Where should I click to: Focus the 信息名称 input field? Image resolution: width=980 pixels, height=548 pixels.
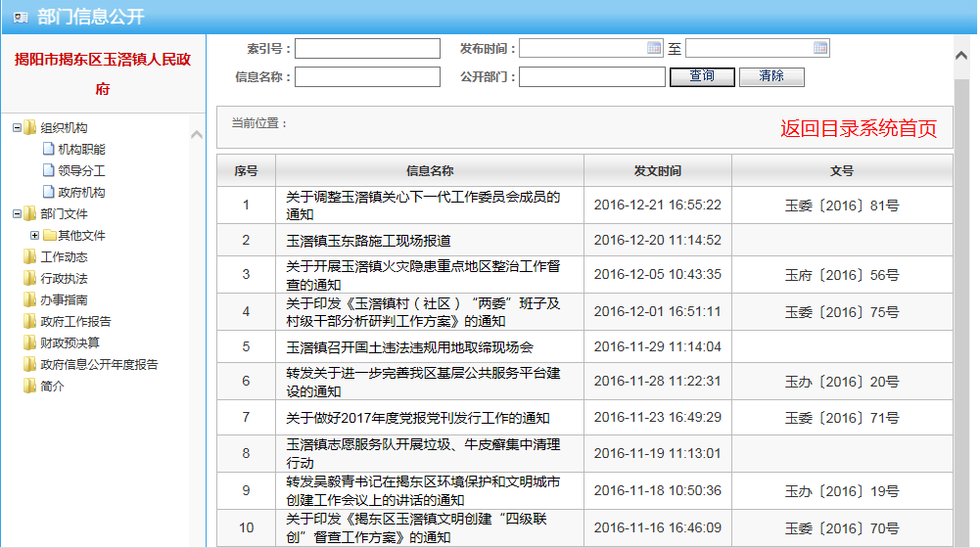(x=367, y=77)
